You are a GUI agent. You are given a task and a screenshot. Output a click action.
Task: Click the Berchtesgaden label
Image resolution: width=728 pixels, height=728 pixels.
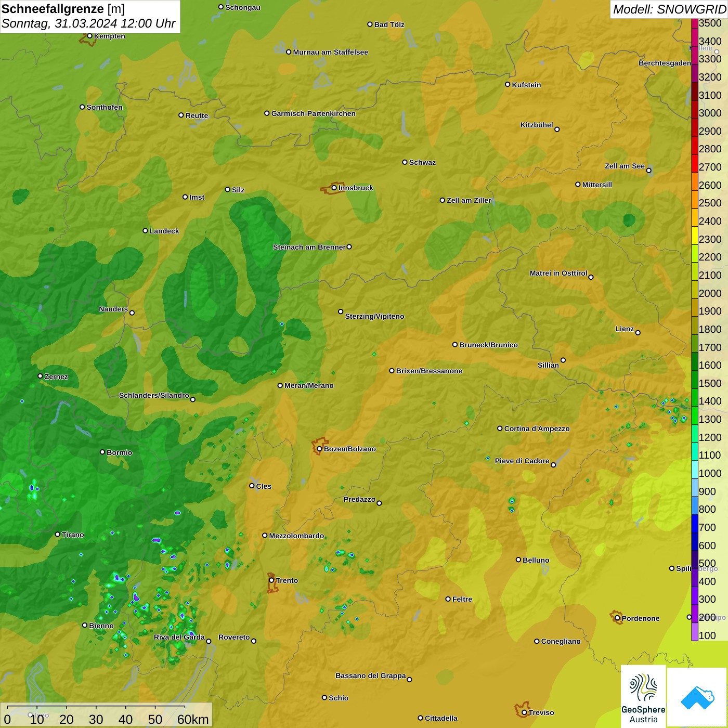pyautogui.click(x=665, y=63)
